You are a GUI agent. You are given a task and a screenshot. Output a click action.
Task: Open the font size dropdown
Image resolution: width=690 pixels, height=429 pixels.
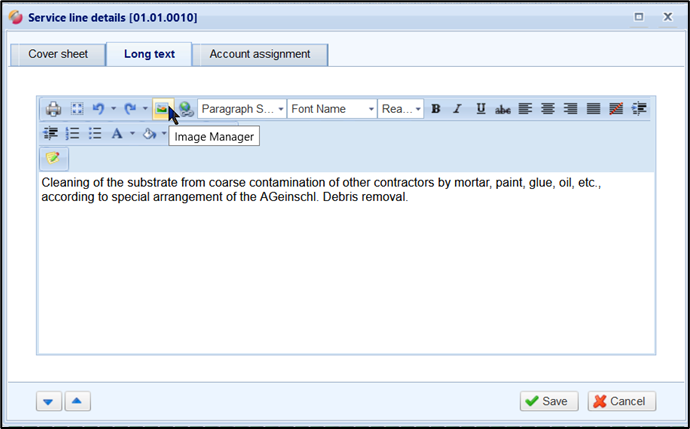(x=401, y=109)
